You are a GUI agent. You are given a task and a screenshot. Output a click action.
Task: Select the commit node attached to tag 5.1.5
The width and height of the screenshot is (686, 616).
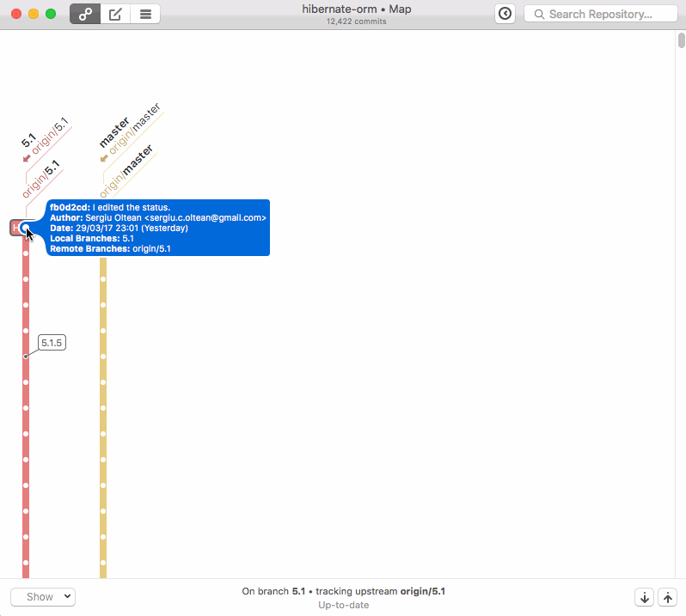coord(26,356)
